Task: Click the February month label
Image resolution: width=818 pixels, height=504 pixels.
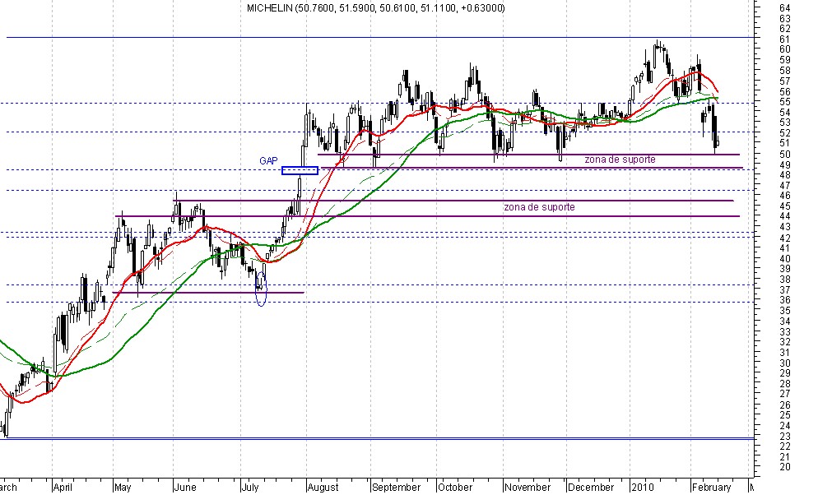Action: 712,488
